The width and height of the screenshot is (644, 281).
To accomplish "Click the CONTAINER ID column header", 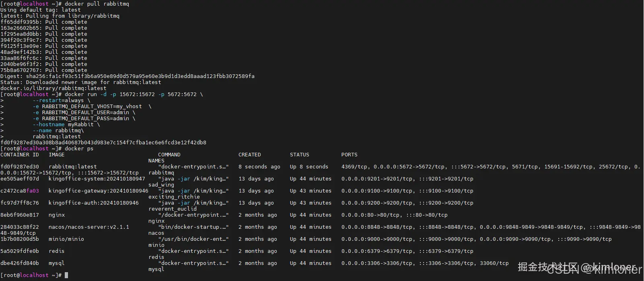I will point(20,155).
